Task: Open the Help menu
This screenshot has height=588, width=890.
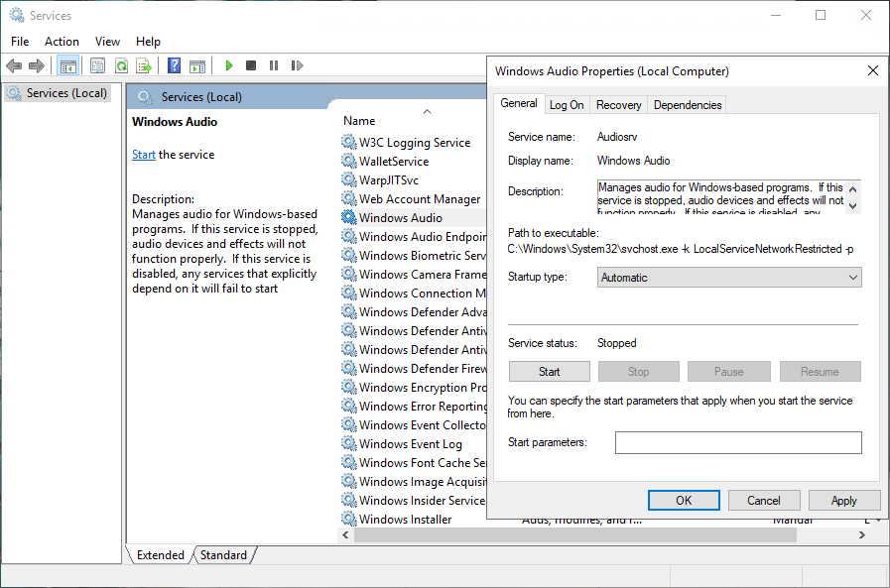Action: 148,42
